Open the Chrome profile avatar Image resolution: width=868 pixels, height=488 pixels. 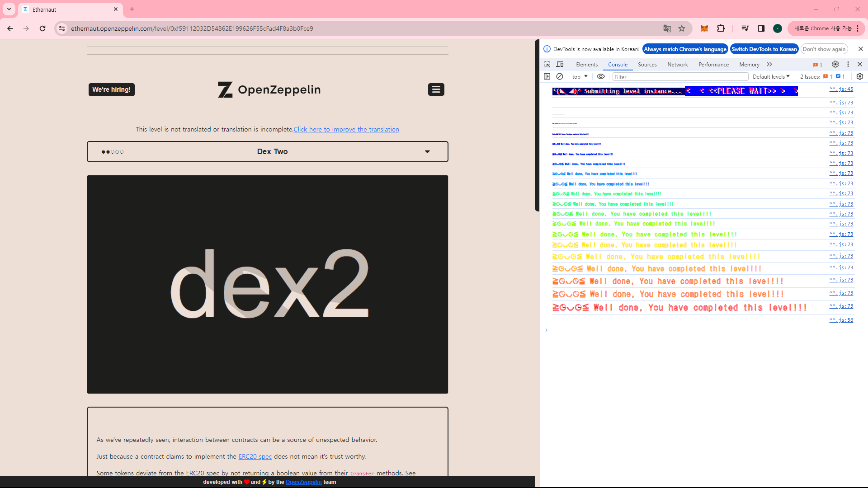click(x=778, y=28)
